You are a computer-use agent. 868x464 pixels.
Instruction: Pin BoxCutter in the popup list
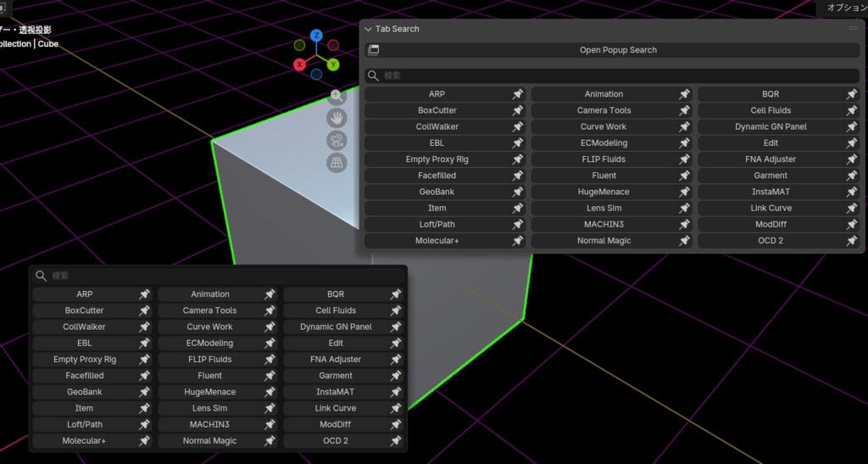pos(144,310)
